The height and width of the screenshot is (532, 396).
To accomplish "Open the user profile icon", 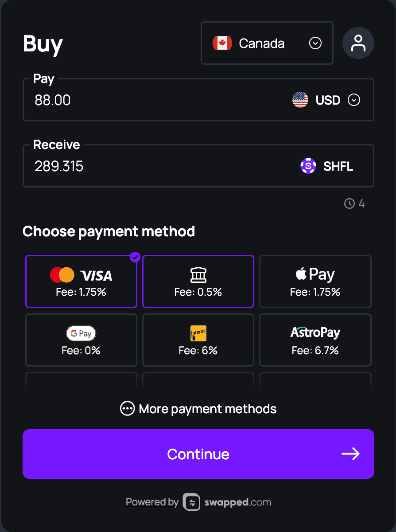I will coord(358,43).
